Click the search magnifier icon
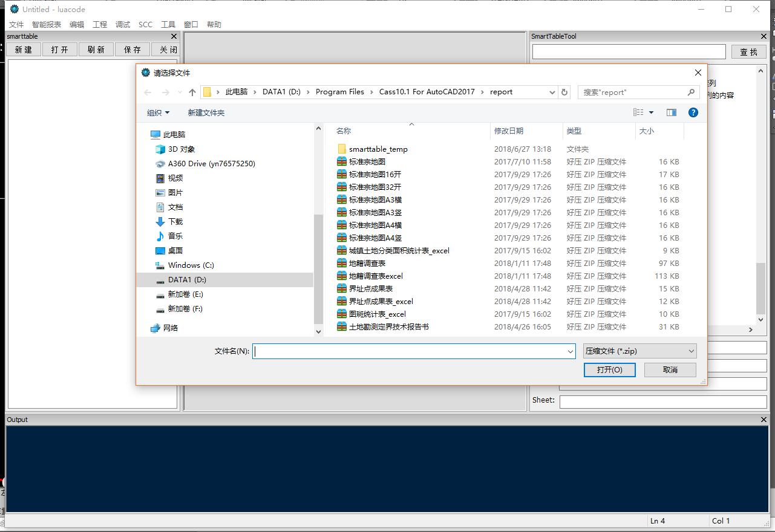The width and height of the screenshot is (775, 532). click(691, 92)
